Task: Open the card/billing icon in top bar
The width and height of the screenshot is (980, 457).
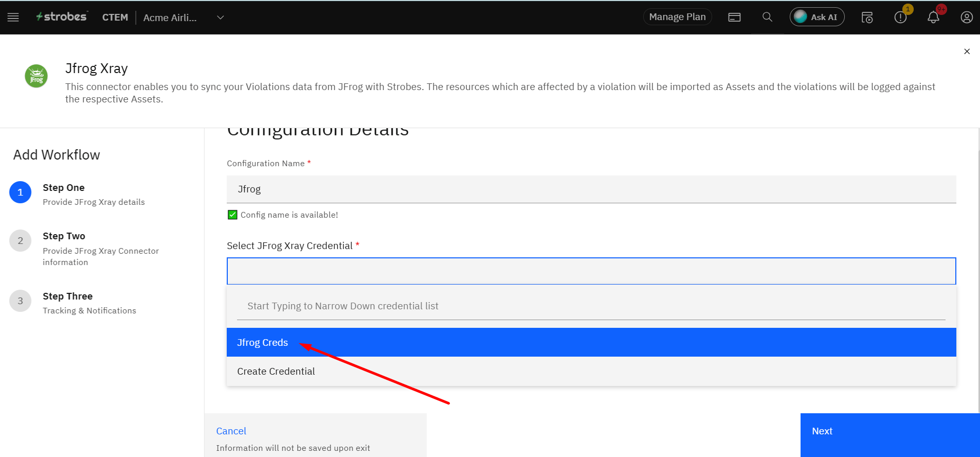Action: point(734,17)
